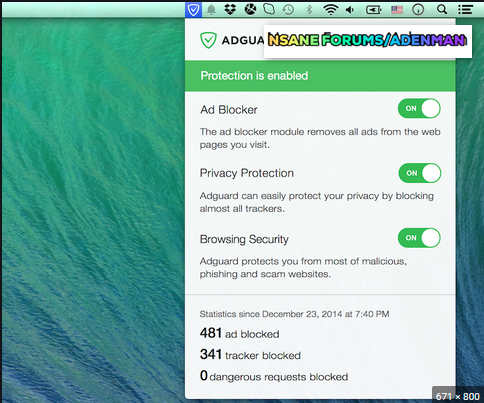484x403 pixels.
Task: Open the Bluetooth menu bar icon
Action: coord(309,10)
